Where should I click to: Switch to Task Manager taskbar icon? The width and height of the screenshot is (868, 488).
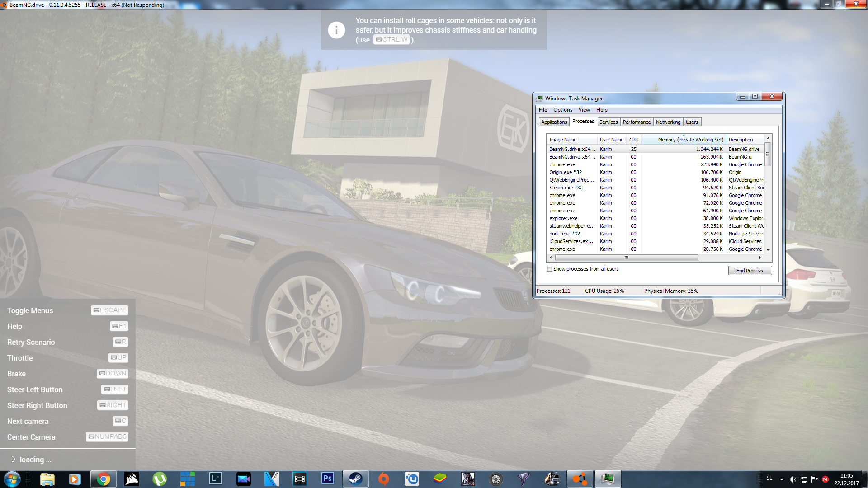pyautogui.click(x=608, y=479)
